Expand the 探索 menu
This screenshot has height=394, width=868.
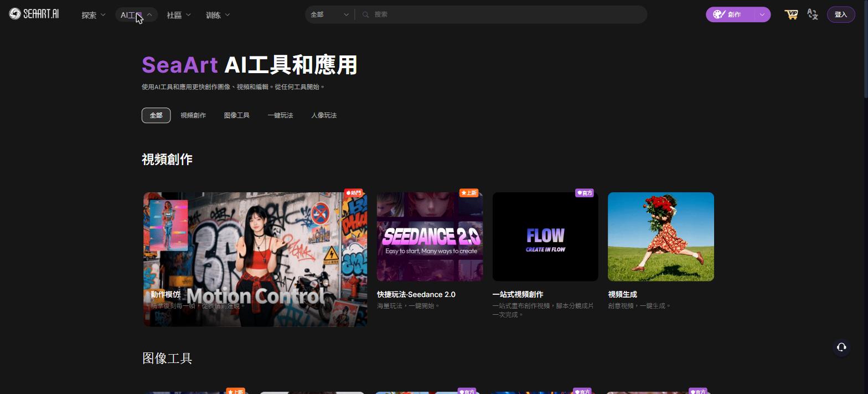[93, 15]
